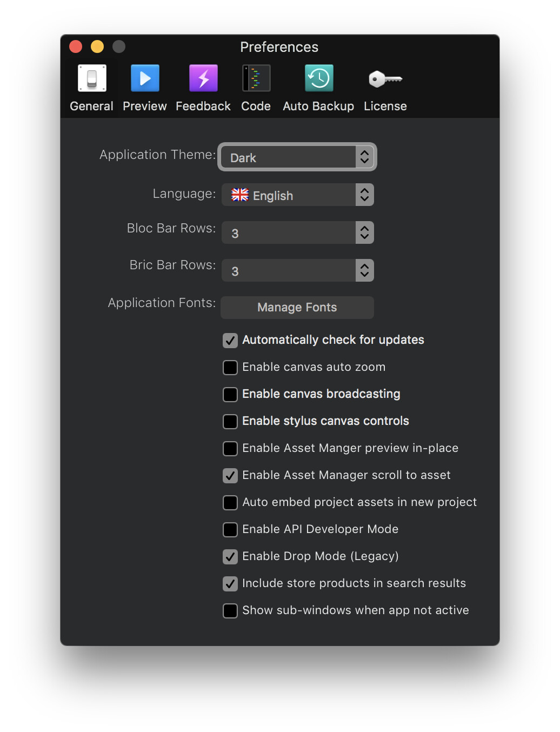Switch to the Preview preferences pane
560x732 pixels.
coord(145,79)
